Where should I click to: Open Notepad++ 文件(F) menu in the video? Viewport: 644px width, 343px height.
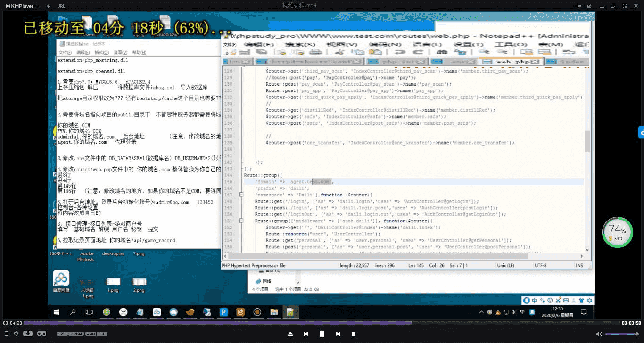230,44
